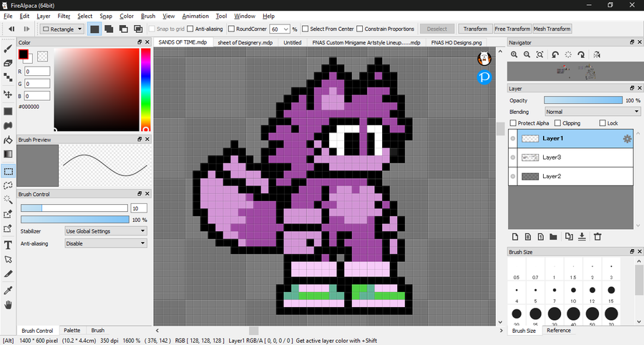Viewport: 644px width, 345px height.
Task: Open the Rectangle selection shape dropdown
Action: pyautogui.click(x=62, y=29)
